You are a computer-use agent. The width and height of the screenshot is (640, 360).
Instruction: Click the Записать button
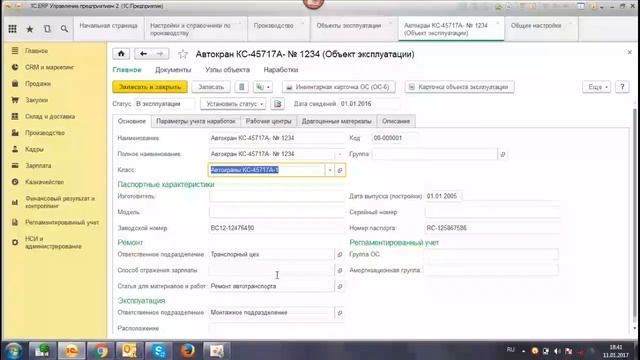[211, 87]
